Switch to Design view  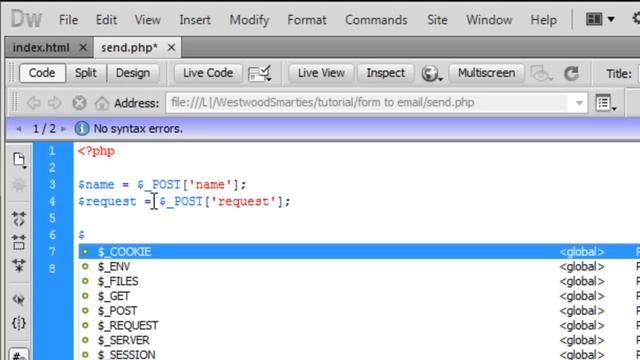click(x=133, y=73)
